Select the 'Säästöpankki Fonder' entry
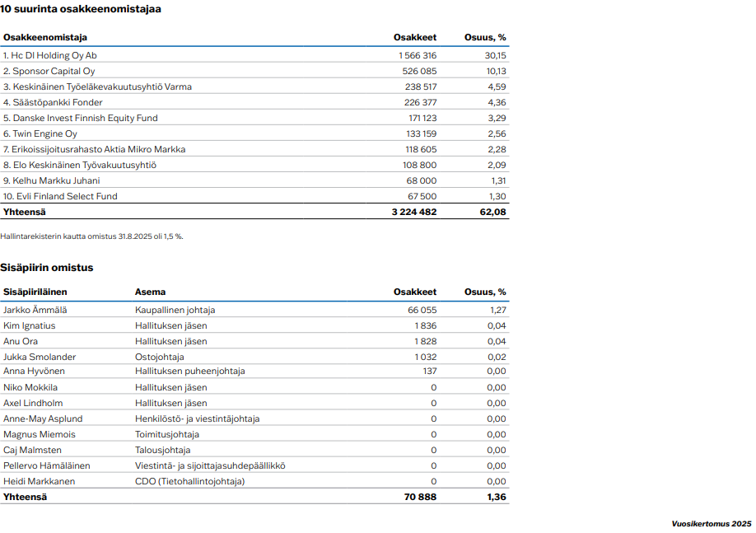The image size is (756, 533). coord(53,102)
